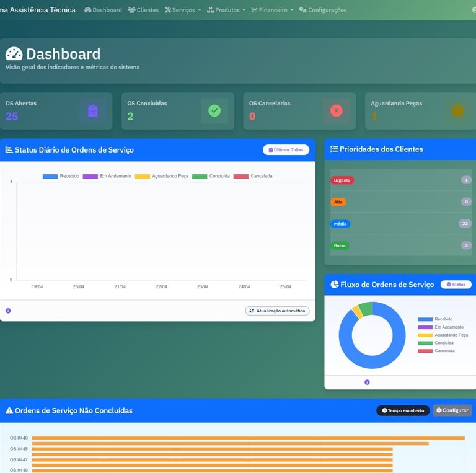Click the Aguardando Peças clock icon
Image resolution: width=476 pixels, height=473 pixels.
click(458, 110)
